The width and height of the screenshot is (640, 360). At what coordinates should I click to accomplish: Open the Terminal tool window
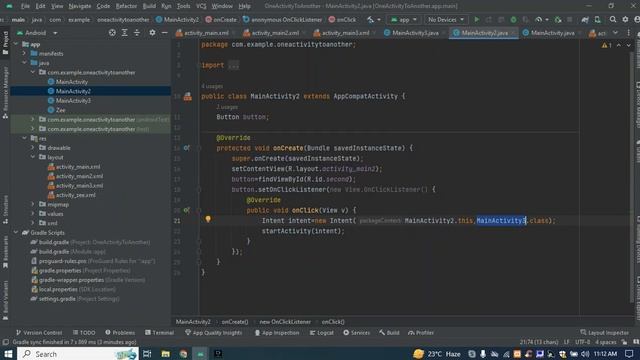[159, 333]
